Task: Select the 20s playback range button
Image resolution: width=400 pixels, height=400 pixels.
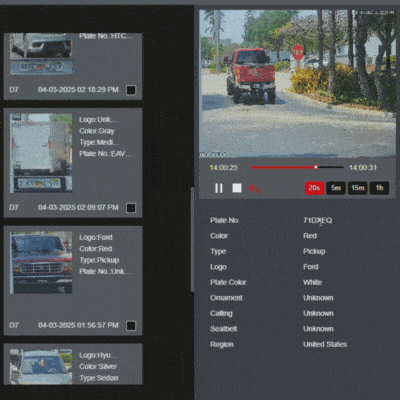Action: coord(314,188)
